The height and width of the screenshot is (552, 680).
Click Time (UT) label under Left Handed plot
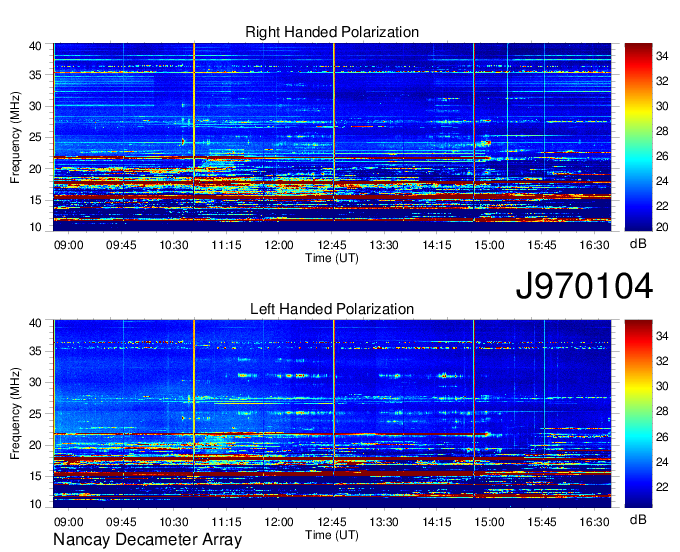point(332,535)
